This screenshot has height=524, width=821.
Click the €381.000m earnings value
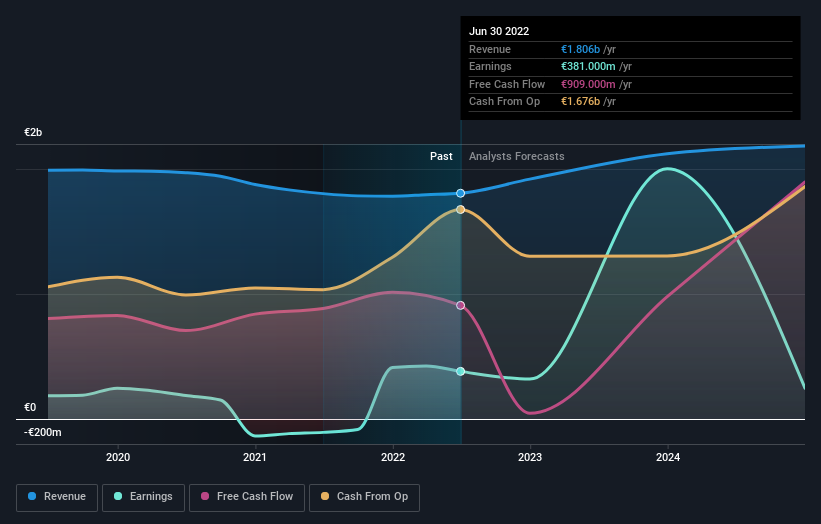coord(588,66)
